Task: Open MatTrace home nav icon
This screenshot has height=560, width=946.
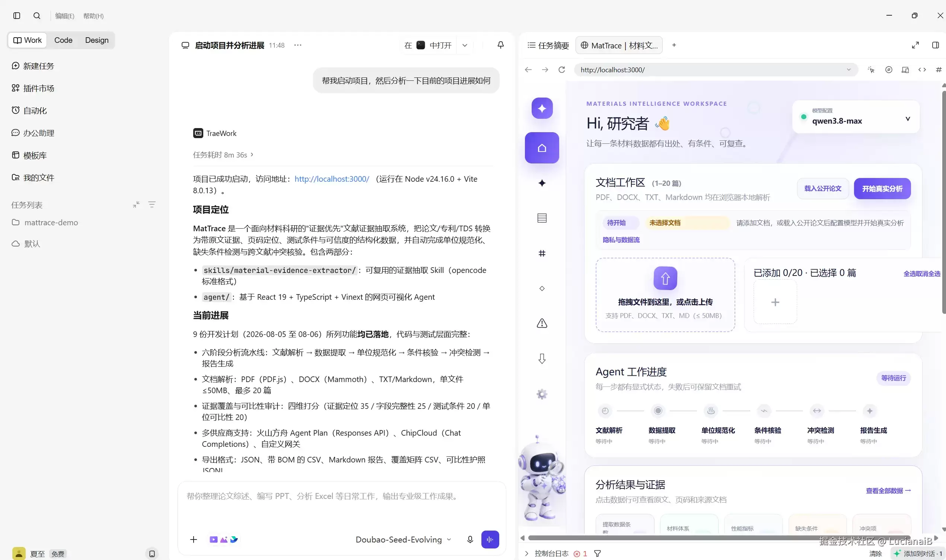Action: pyautogui.click(x=542, y=147)
